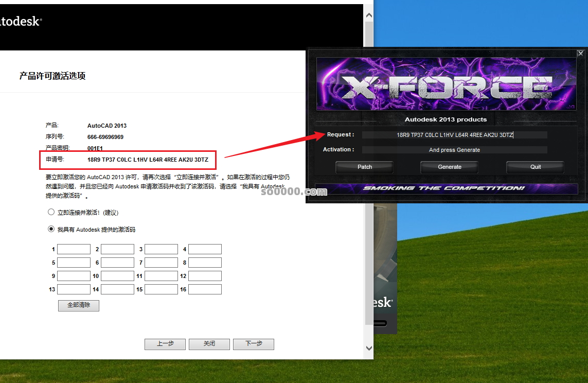Select the 立即连接并激活 radio button
Image resolution: width=588 pixels, height=383 pixels.
point(51,212)
